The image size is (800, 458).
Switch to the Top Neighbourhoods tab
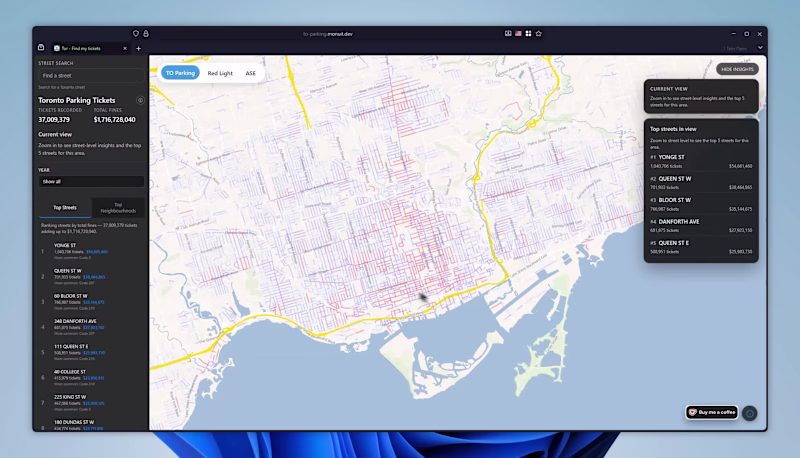coord(118,208)
